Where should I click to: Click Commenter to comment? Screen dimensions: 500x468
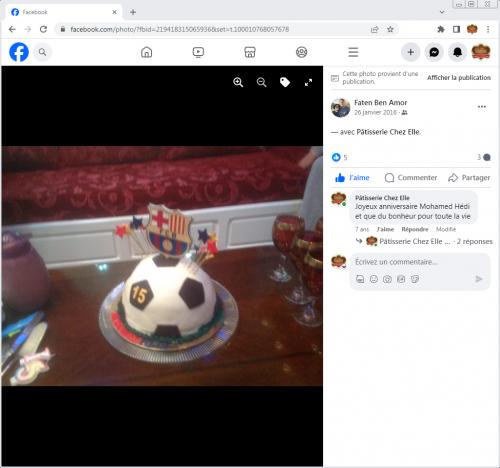tap(411, 178)
